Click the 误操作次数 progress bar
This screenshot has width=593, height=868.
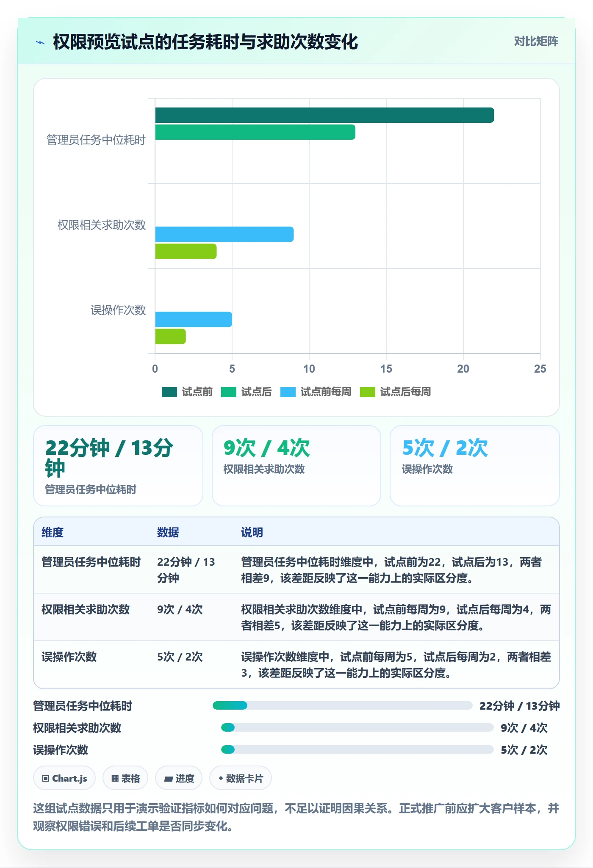[357, 749]
